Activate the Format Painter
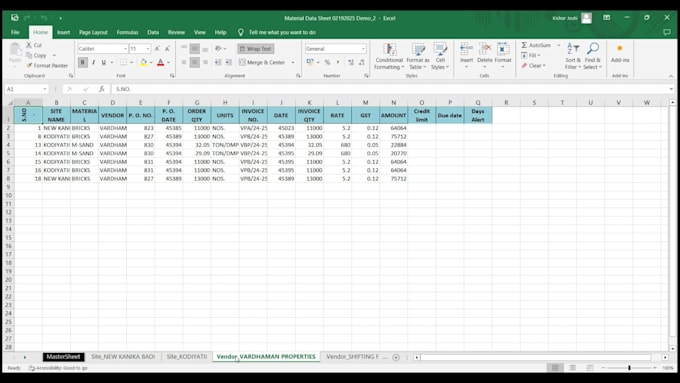The width and height of the screenshot is (680, 383). (x=47, y=65)
